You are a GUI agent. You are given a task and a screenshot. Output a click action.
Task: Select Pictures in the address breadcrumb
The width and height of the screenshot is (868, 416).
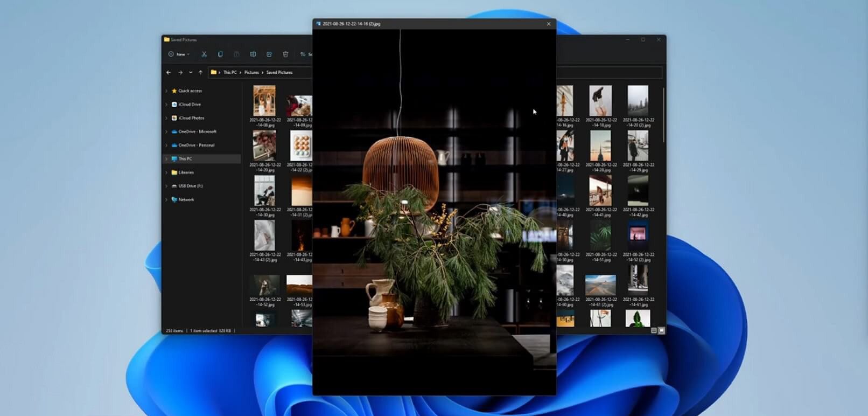(x=251, y=72)
